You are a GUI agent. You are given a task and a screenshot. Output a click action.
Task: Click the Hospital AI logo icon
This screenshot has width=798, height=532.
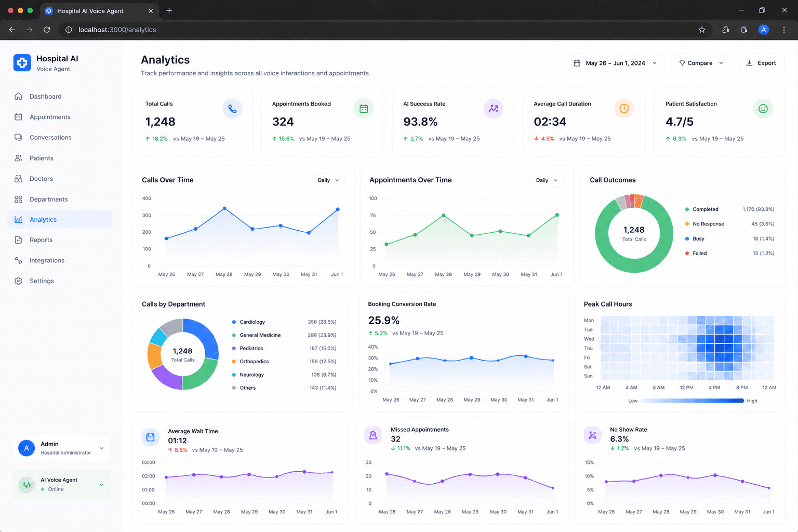[22, 63]
